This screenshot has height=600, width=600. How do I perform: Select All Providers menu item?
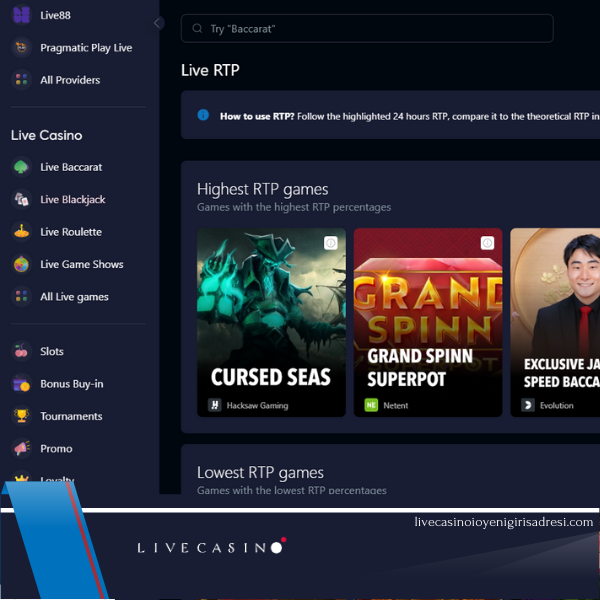coord(70,80)
